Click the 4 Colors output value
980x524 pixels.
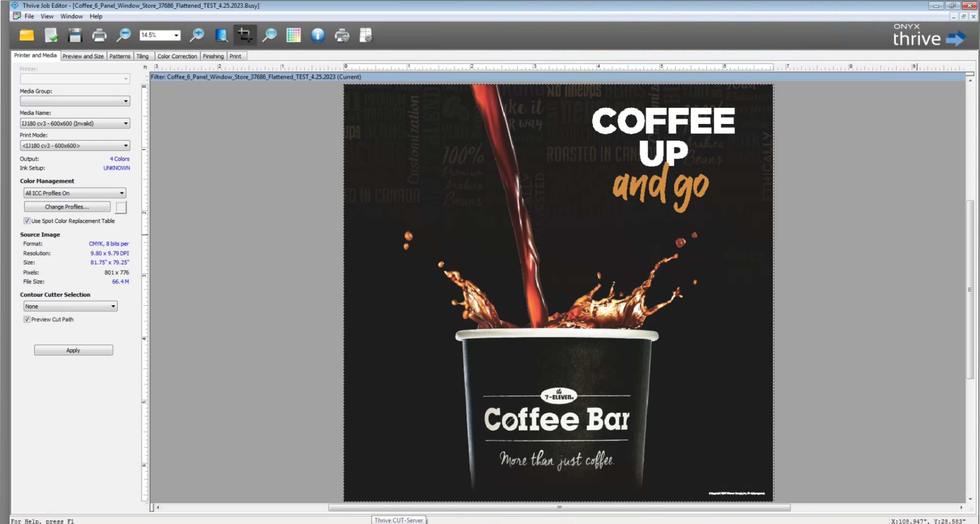120,159
